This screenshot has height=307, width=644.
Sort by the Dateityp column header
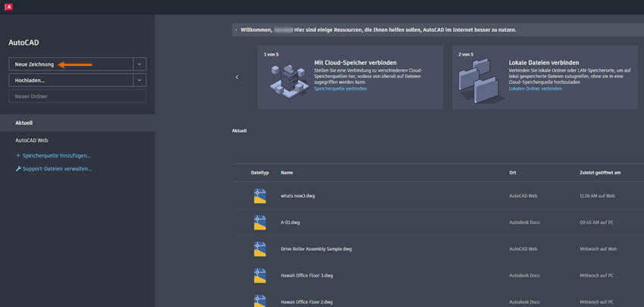pyautogui.click(x=260, y=173)
